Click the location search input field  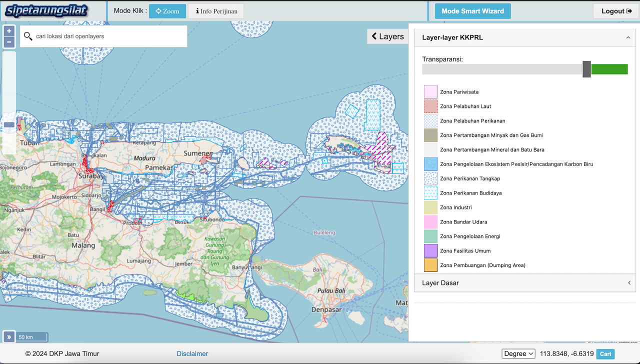(x=103, y=36)
